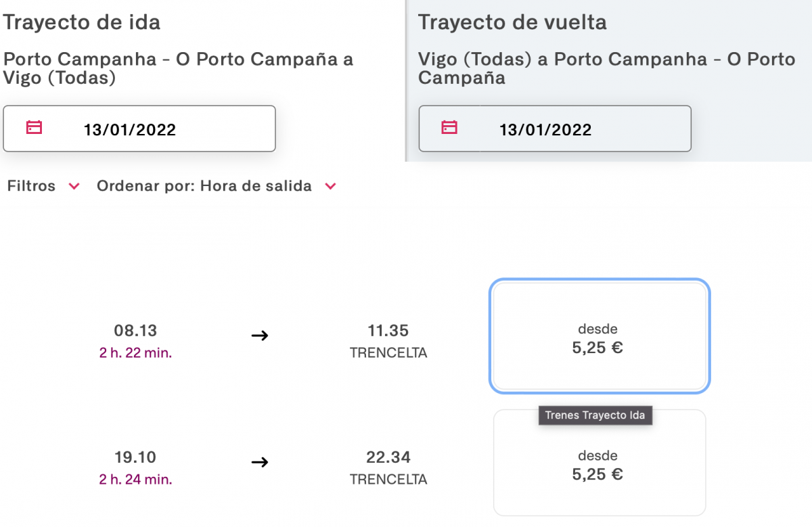Click the Ordenar por: Hora de salida text
The height and width of the screenshot is (527, 812).
(x=204, y=186)
